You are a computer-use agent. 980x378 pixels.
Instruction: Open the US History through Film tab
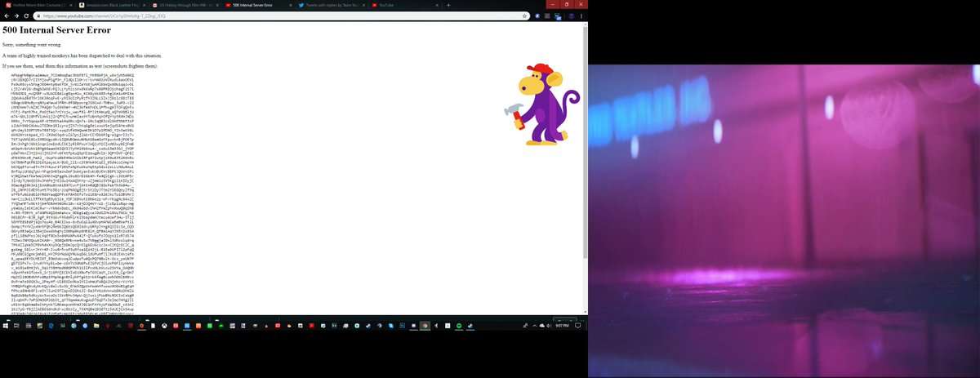[x=185, y=5]
